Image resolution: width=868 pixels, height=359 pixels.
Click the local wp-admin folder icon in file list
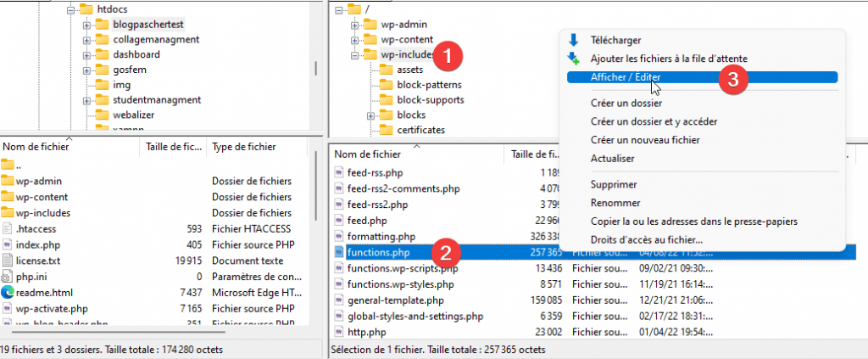[7, 181]
